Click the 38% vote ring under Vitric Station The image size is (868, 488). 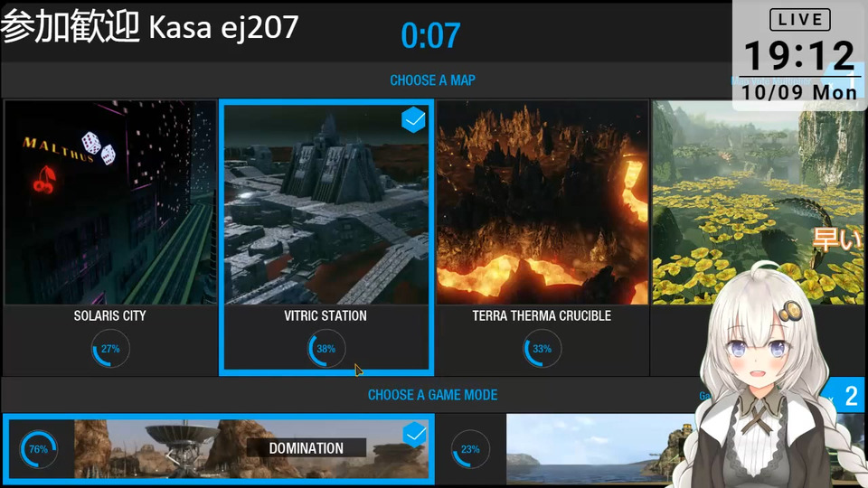point(326,349)
